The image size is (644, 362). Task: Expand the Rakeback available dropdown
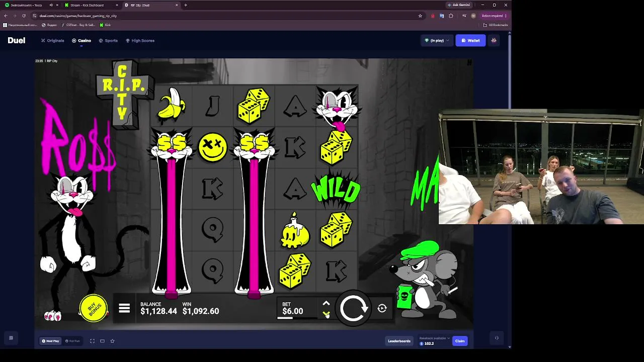[x=434, y=338]
